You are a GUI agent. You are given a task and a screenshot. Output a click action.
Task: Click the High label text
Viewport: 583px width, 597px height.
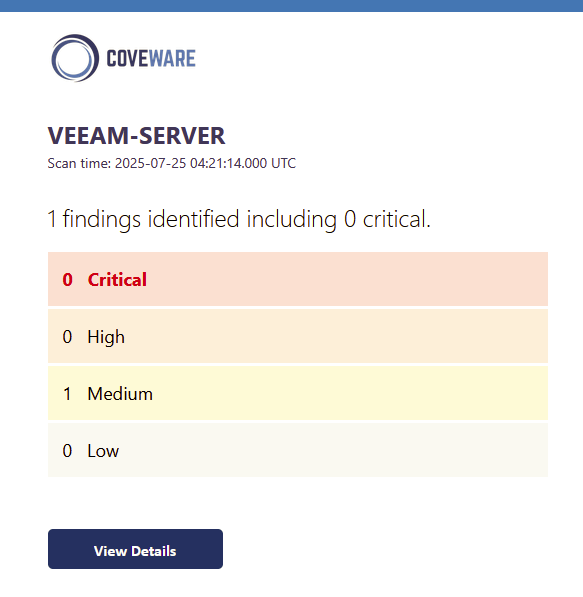(106, 338)
